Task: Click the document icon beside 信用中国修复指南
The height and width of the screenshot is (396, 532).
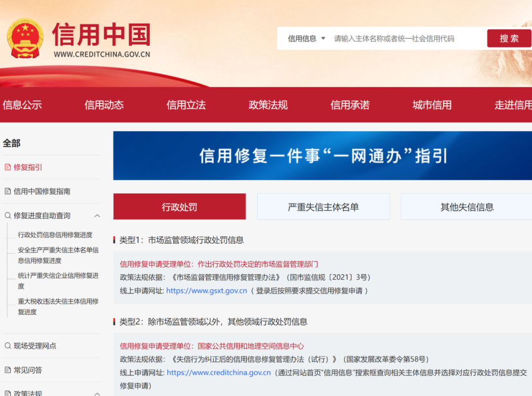Action: 7,192
